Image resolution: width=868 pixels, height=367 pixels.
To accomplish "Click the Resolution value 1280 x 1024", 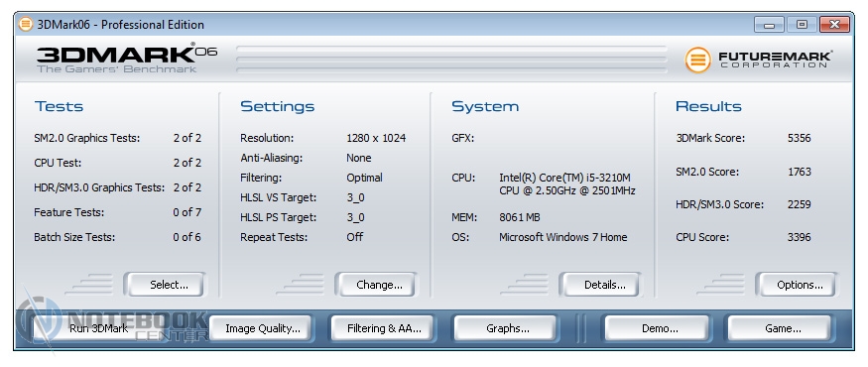I will pos(376,139).
